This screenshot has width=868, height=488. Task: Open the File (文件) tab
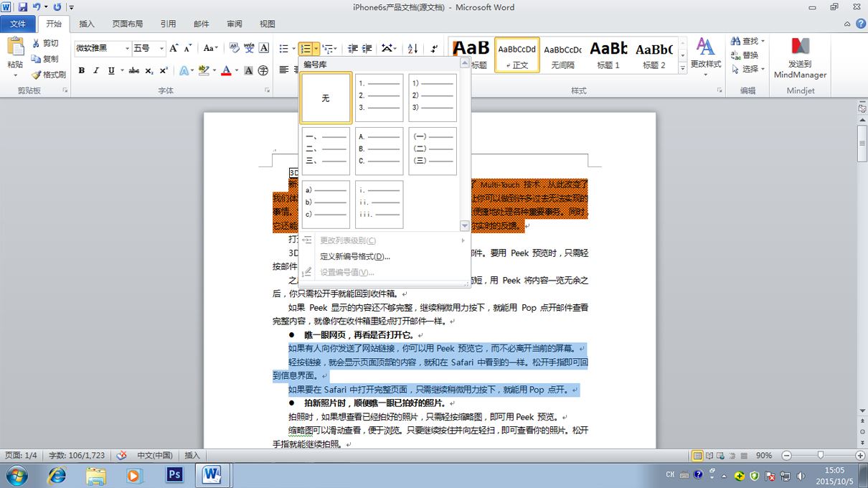[17, 24]
